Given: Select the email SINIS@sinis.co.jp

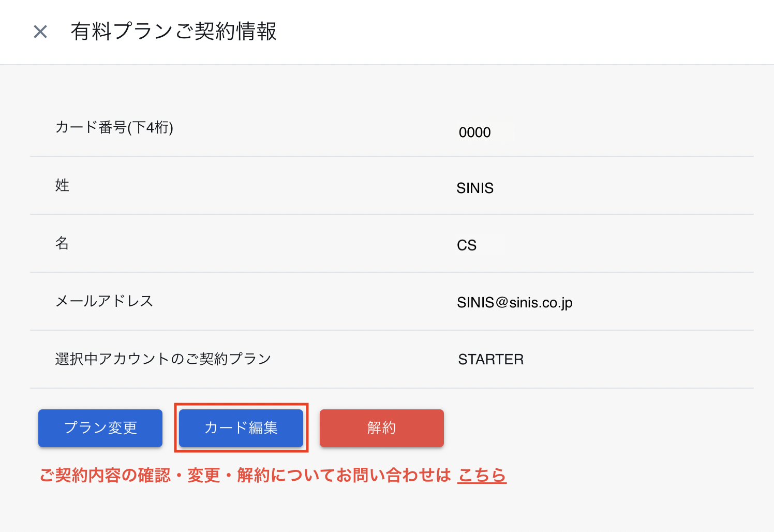Looking at the screenshot, I should coord(514,303).
